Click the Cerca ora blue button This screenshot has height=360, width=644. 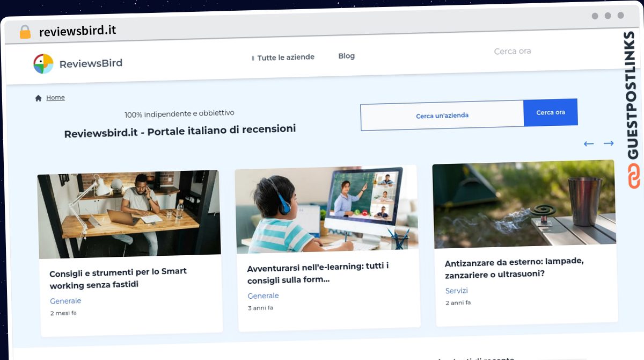551,112
